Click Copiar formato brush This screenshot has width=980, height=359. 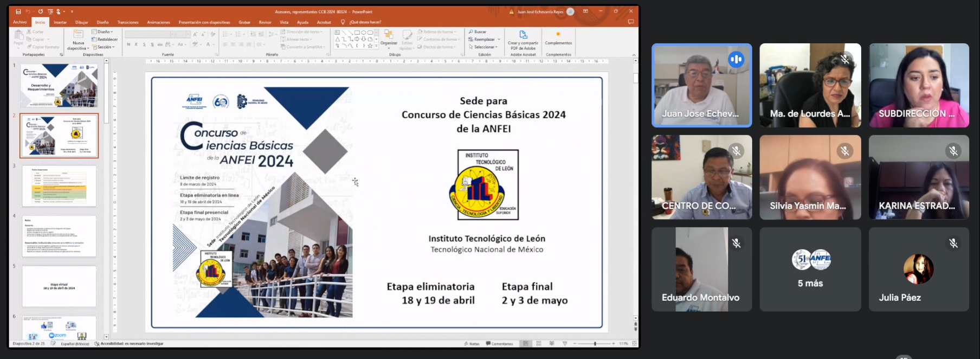pos(43,47)
